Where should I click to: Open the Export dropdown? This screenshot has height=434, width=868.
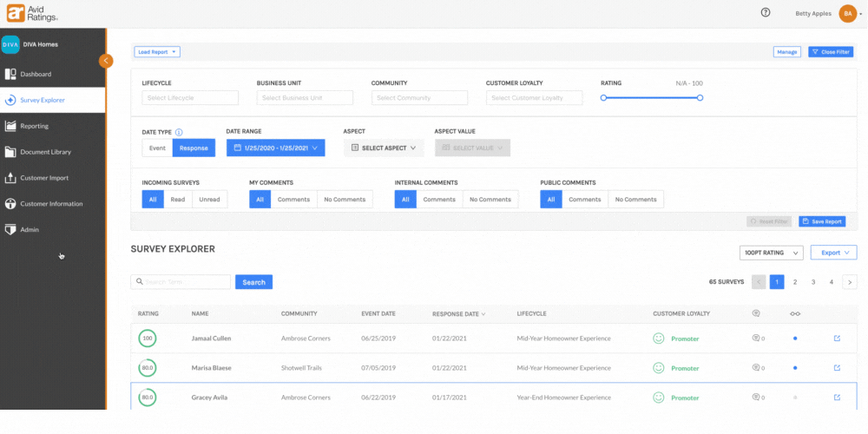tap(833, 253)
